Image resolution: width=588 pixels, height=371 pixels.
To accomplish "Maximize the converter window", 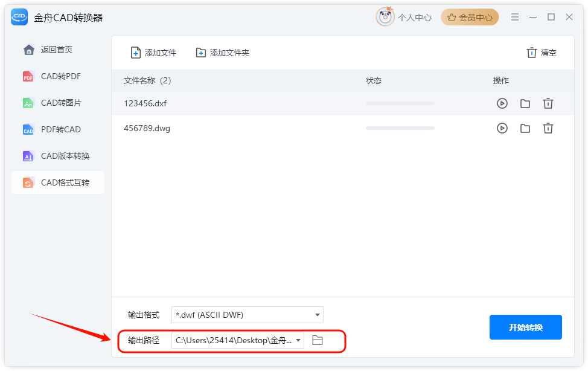I will (551, 17).
